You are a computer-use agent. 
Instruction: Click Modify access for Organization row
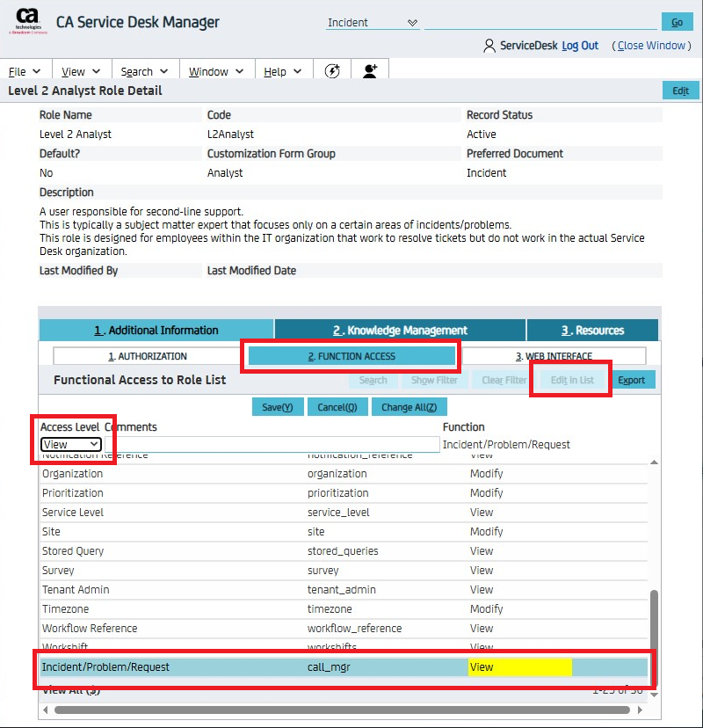point(486,474)
